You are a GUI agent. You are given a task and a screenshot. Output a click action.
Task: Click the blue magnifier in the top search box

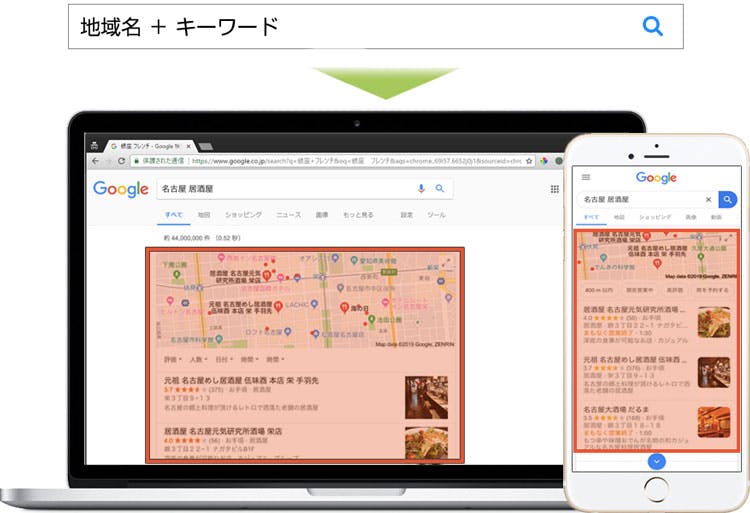point(652,26)
